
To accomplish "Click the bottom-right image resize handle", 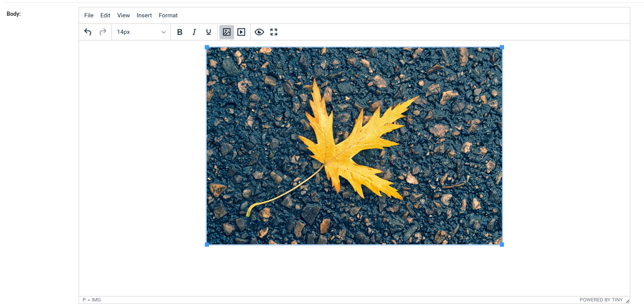I will tap(502, 244).
